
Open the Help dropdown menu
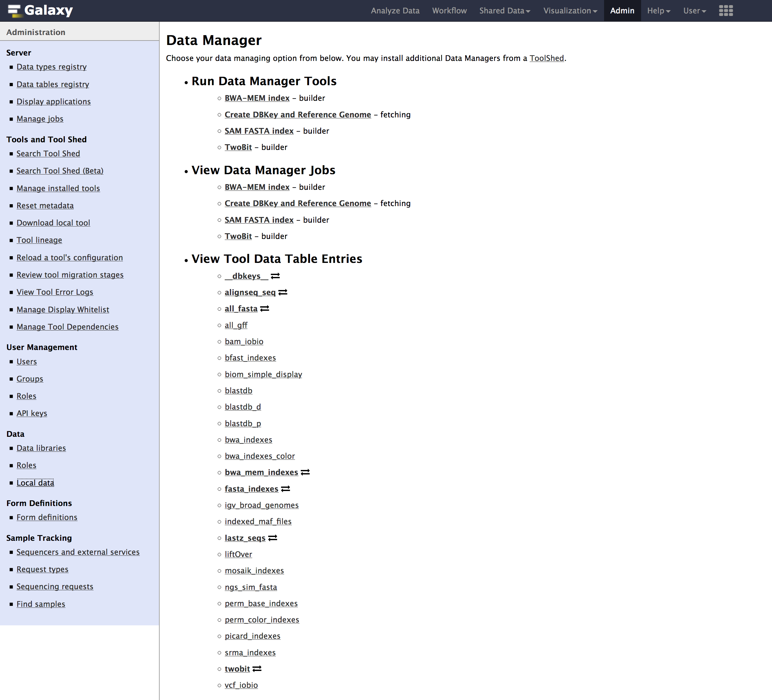[x=658, y=11]
